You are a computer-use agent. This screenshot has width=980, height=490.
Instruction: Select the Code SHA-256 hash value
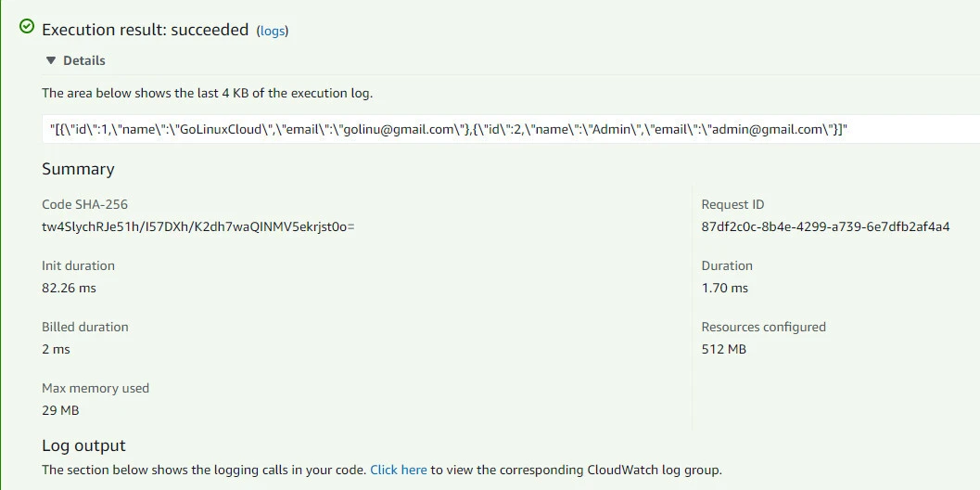[198, 226]
